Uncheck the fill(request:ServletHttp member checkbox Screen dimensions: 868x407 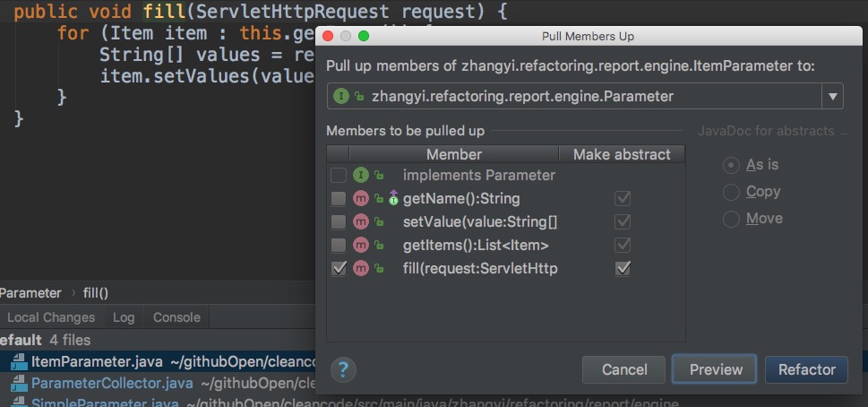tap(339, 268)
